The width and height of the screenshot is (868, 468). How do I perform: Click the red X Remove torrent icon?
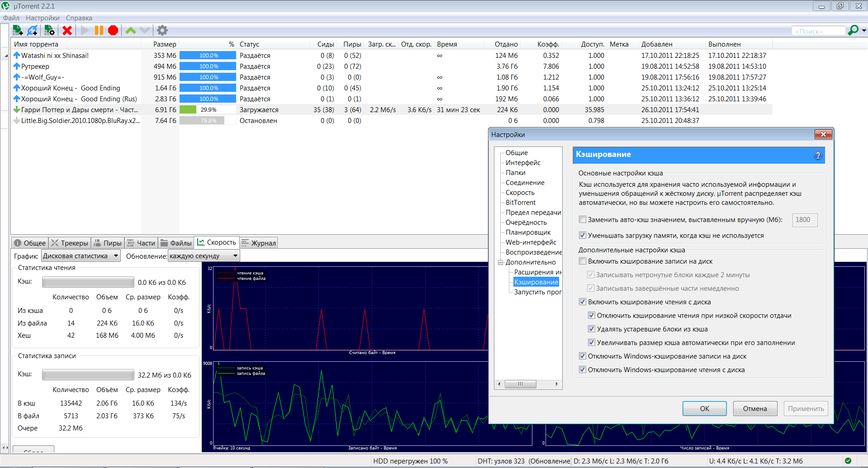click(x=67, y=30)
